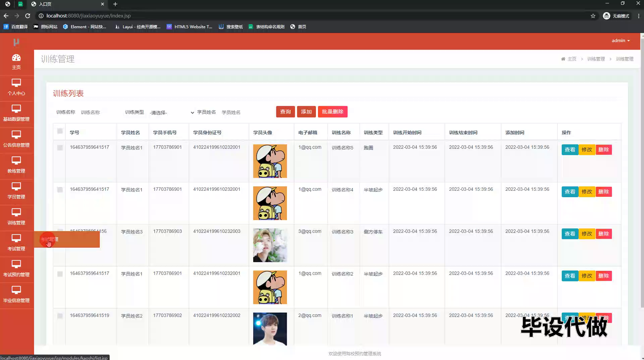This screenshot has width=644, height=360.
Task: Delete the 训练名称3 record
Action: point(604,233)
